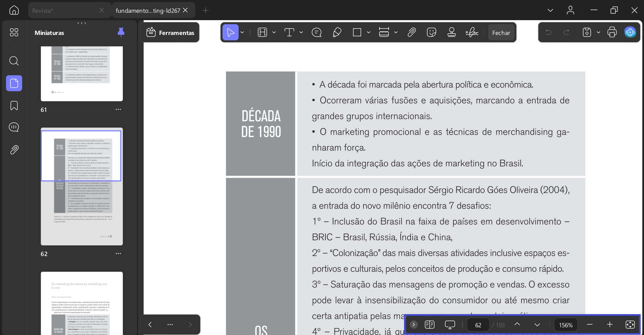The image size is (644, 335).
Task: Open the signature tool
Action: click(x=472, y=33)
